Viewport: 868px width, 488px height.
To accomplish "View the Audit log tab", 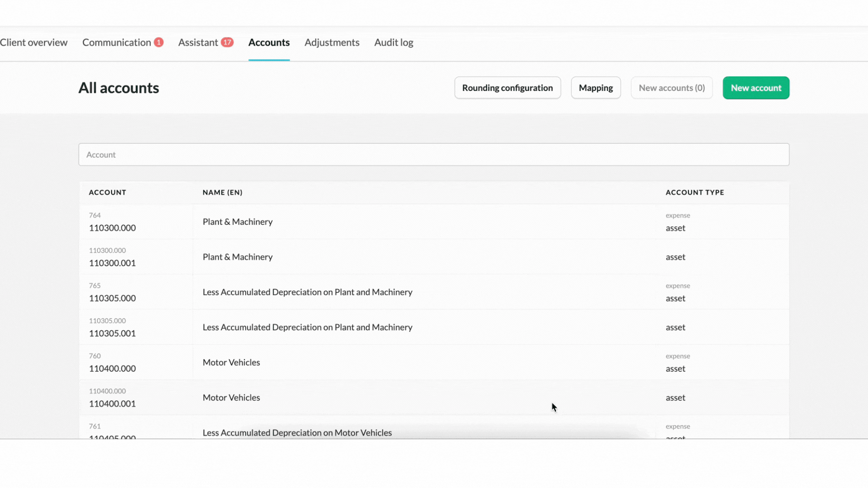I will [x=393, y=42].
